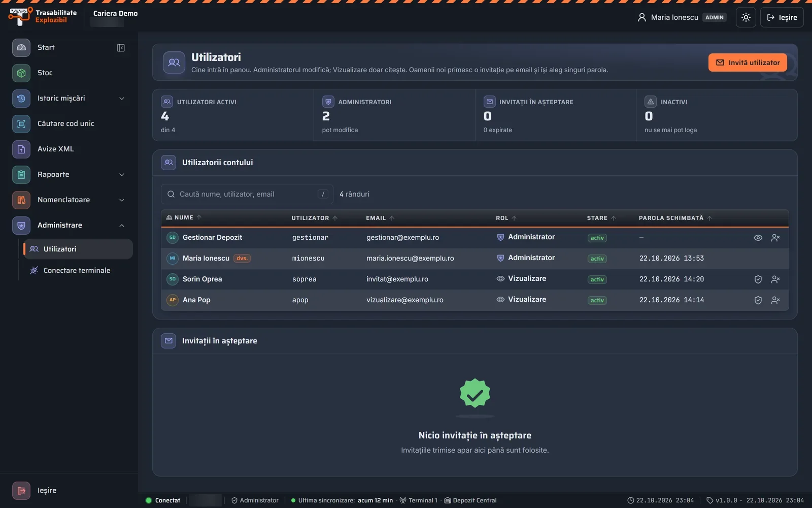This screenshot has width=812, height=508.
Task: Click Ieșire at the bottom of sidebar
Action: [x=36, y=490]
